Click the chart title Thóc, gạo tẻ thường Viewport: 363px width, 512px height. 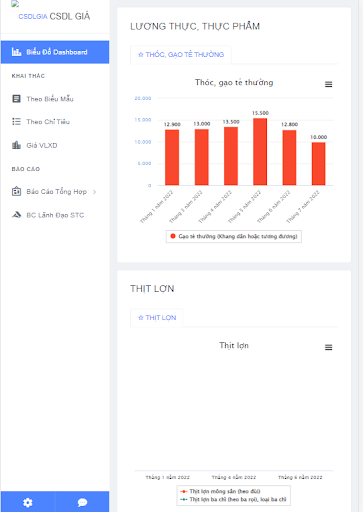coord(234,82)
